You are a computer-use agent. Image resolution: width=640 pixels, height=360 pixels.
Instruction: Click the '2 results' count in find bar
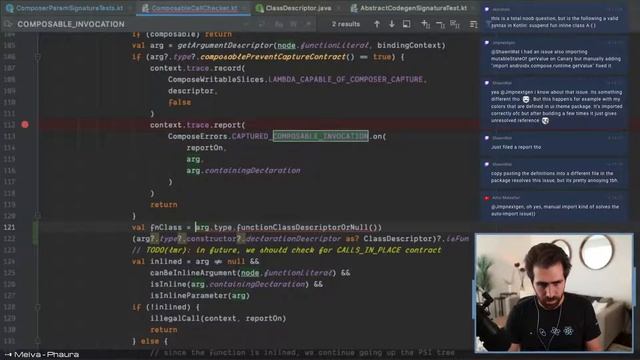[346, 24]
